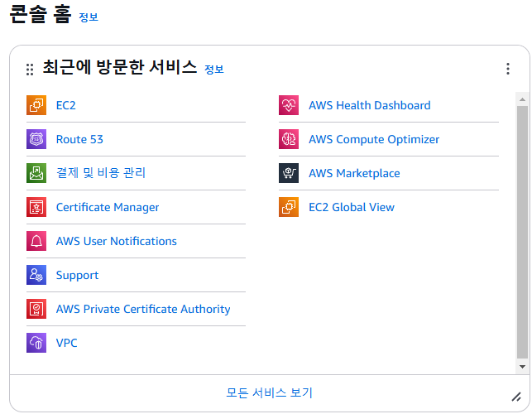Click the EC2 Global View icon
Image resolution: width=532 pixels, height=414 pixels.
pyautogui.click(x=289, y=207)
